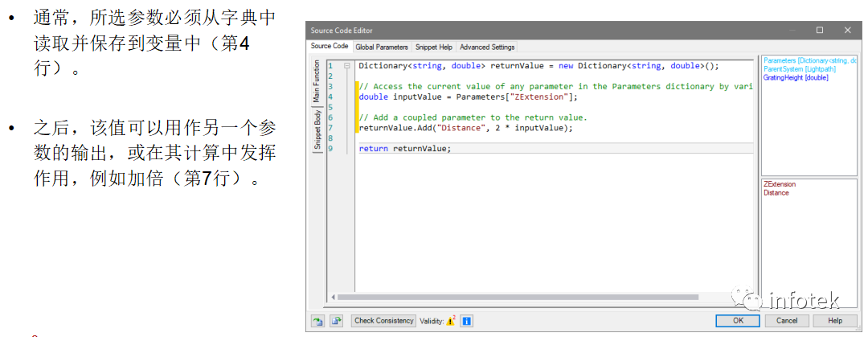Switch to the Snippet Body vertical tab
Image resolution: width=868 pixels, height=337 pixels.
317,129
